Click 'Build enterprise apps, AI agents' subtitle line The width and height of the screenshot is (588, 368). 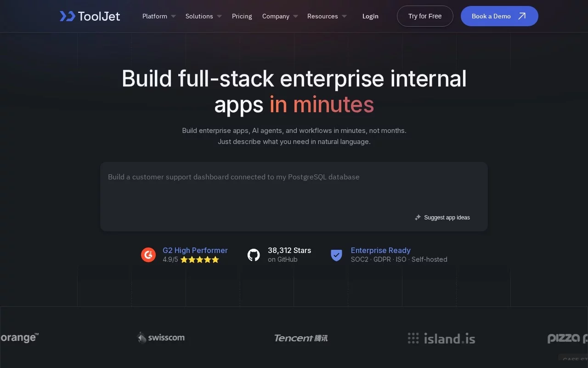(x=294, y=131)
